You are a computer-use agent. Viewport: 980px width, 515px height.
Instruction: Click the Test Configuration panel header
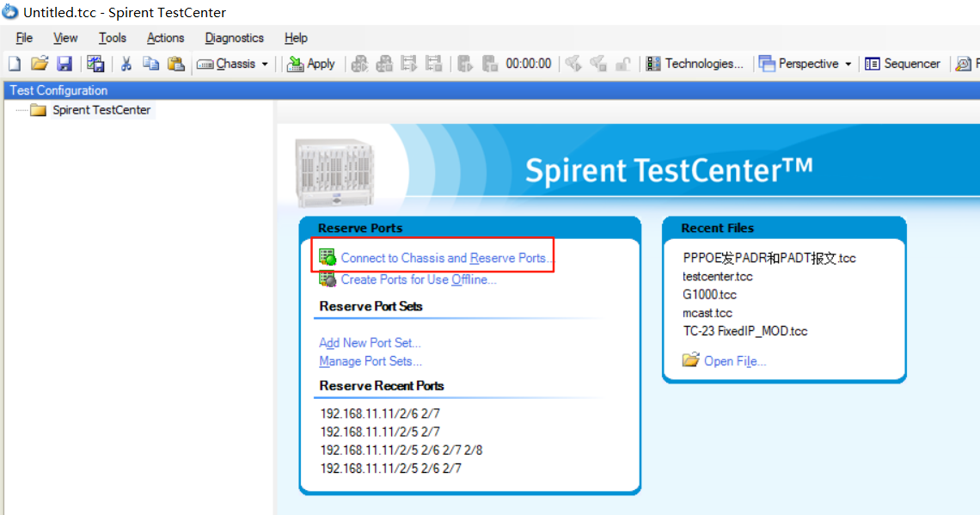click(x=492, y=90)
